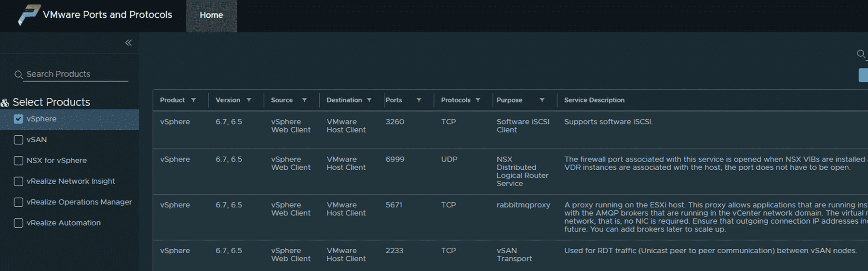The image size is (868, 271).
Task: Click the AMQP brokers proxy description
Action: pyautogui.click(x=716, y=217)
